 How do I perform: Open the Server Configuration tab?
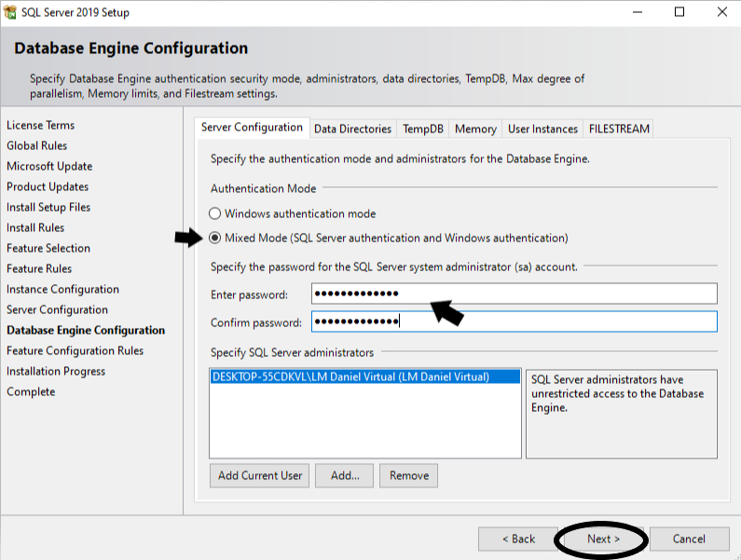pyautogui.click(x=252, y=128)
